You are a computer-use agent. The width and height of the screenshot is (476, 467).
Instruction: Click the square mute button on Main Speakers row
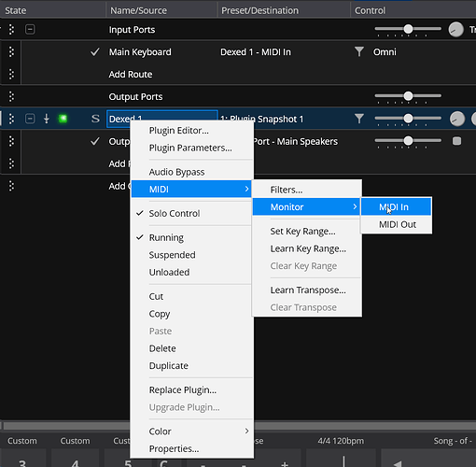tap(456, 141)
